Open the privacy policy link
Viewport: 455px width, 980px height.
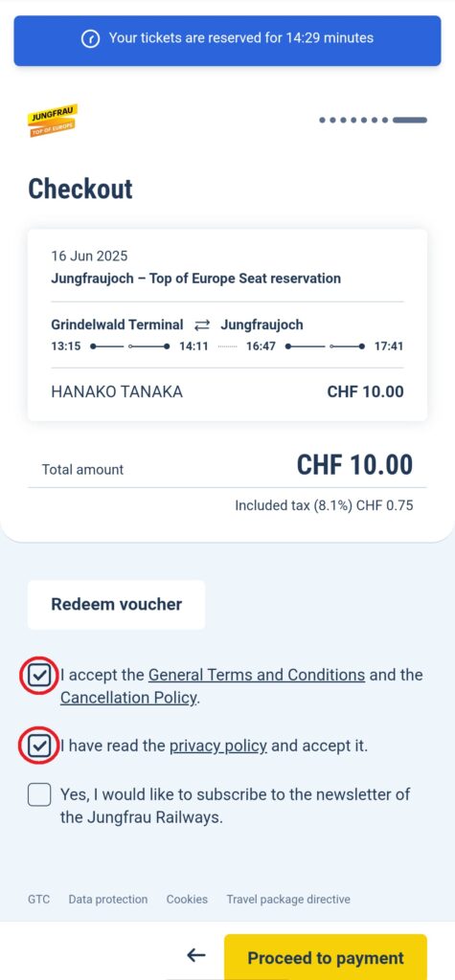click(218, 746)
